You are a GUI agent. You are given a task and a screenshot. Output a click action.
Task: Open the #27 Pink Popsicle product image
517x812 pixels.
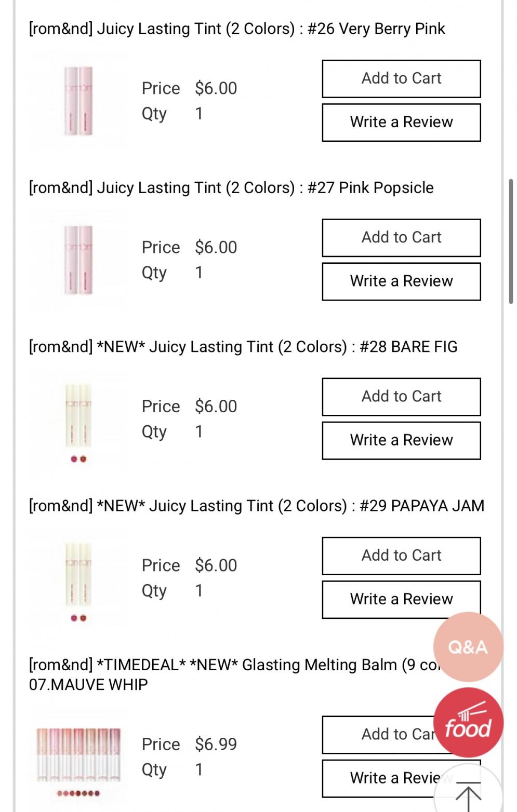point(78,260)
